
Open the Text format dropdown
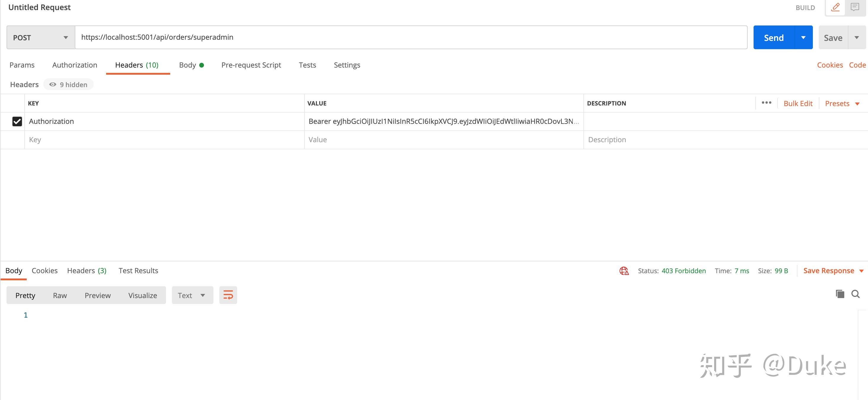pyautogui.click(x=192, y=295)
